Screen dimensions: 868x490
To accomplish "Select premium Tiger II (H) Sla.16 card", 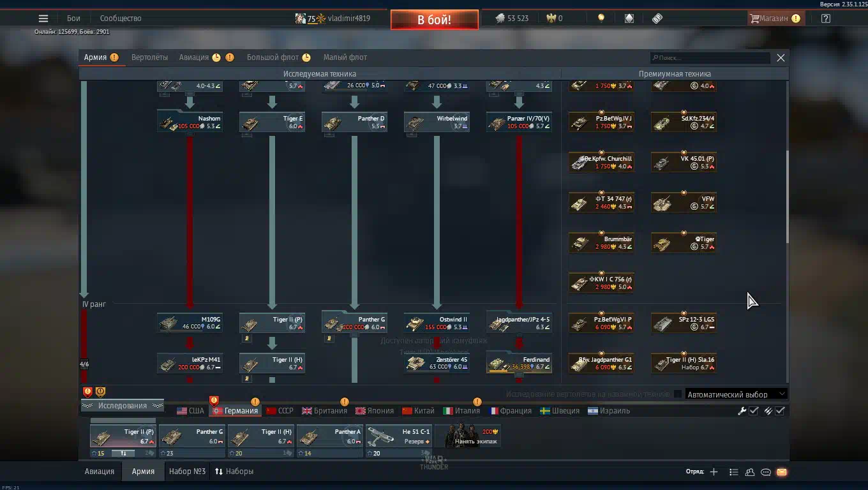I will pyautogui.click(x=684, y=363).
